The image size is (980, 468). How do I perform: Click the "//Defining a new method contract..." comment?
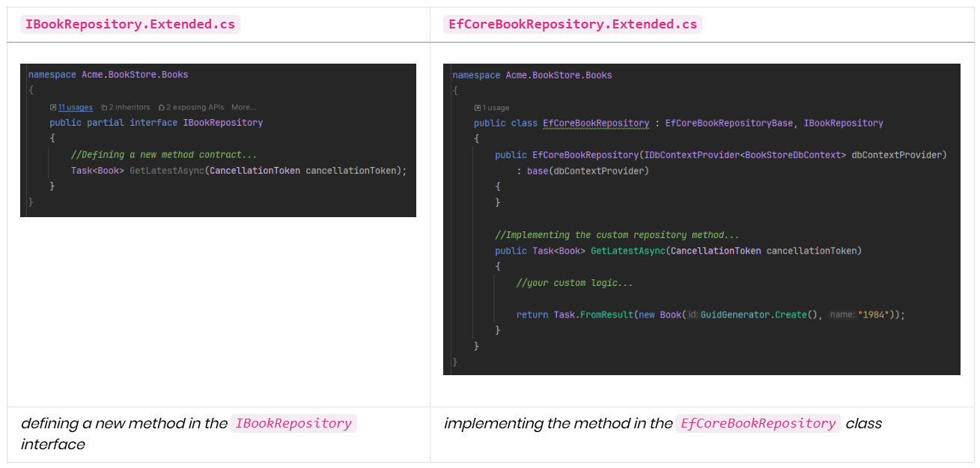(x=164, y=154)
